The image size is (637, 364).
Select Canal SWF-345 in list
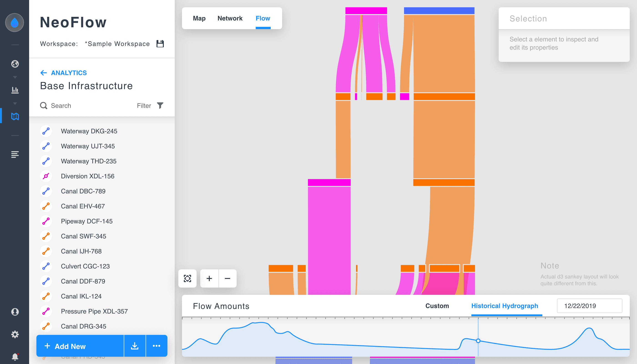pos(83,236)
